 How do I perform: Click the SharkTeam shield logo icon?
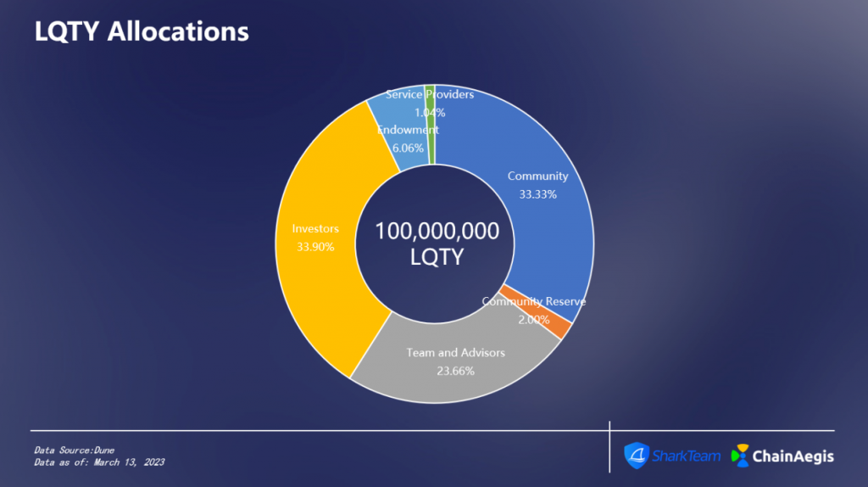[x=637, y=456]
